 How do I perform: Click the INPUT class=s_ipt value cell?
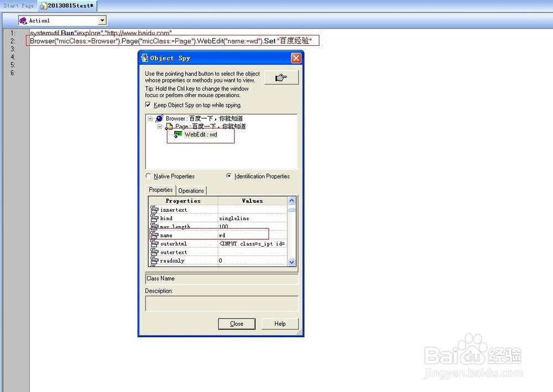253,244
